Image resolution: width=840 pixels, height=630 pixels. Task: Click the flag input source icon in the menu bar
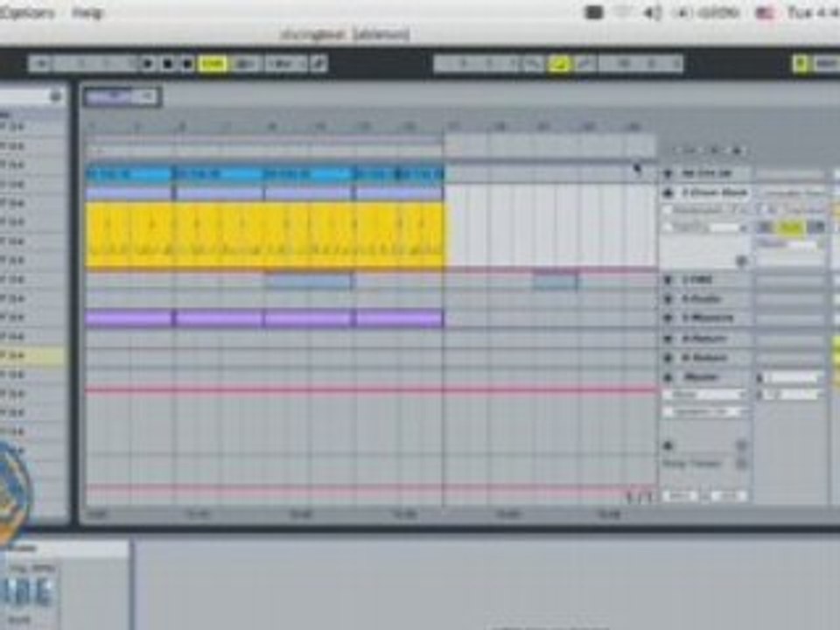pyautogui.click(x=765, y=13)
